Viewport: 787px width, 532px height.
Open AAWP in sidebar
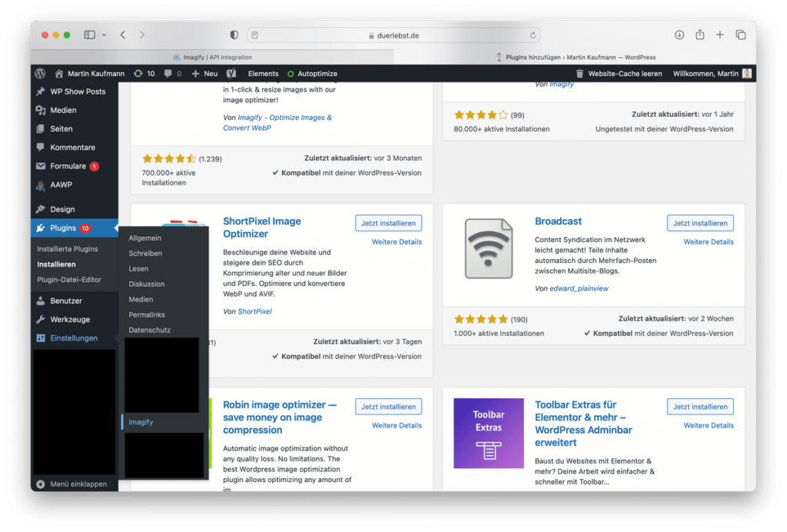coord(75,185)
